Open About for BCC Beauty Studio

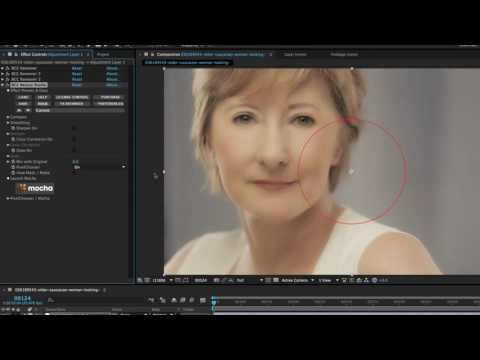click(112, 85)
